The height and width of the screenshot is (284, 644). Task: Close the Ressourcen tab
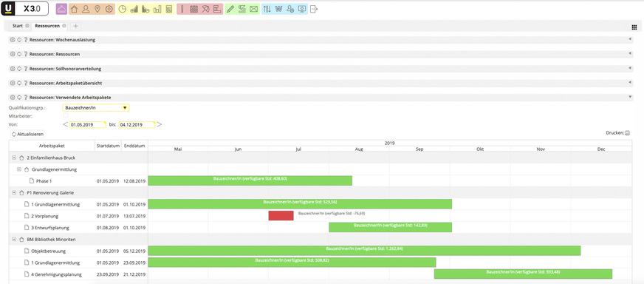[64, 26]
